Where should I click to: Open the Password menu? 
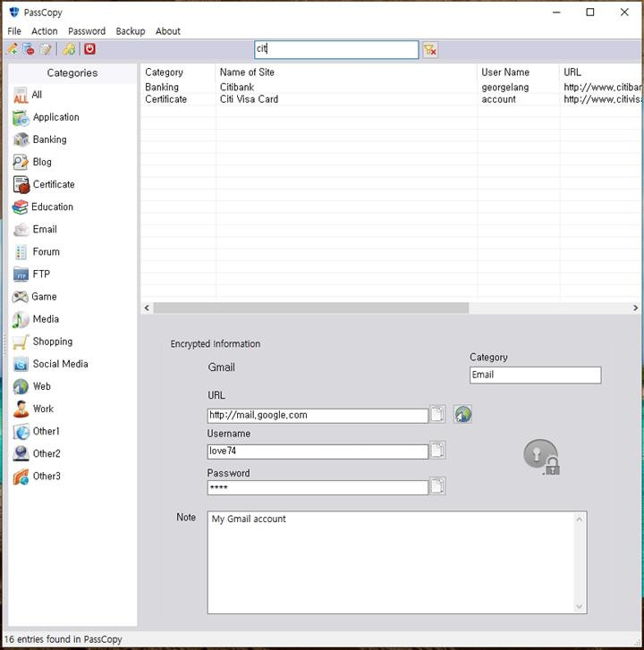pos(87,31)
